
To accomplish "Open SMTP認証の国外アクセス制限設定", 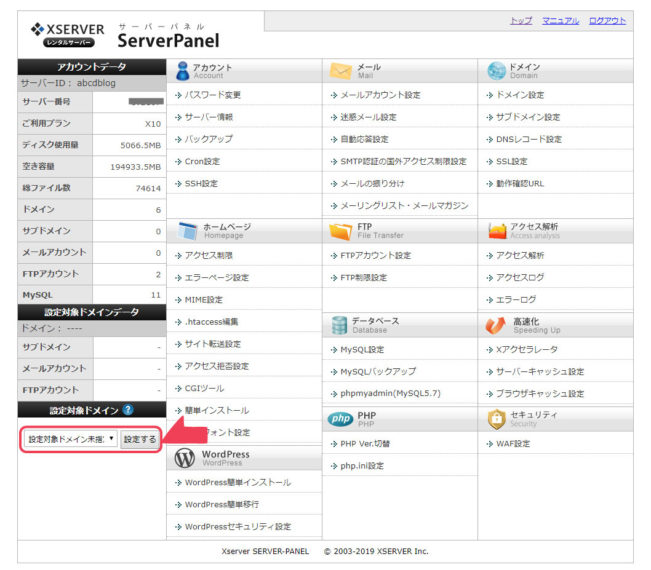I will tap(403, 161).
